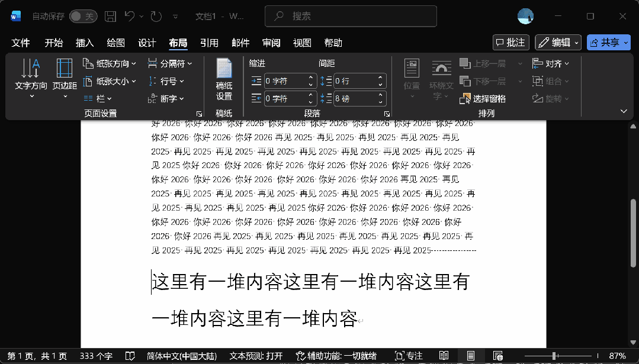Toggle the AutoSave switch (自动保存)
639x364 pixels.
[x=83, y=17]
